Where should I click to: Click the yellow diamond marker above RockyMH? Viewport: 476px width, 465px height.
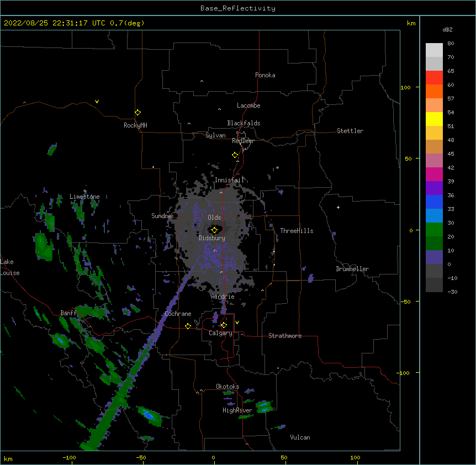tap(137, 113)
